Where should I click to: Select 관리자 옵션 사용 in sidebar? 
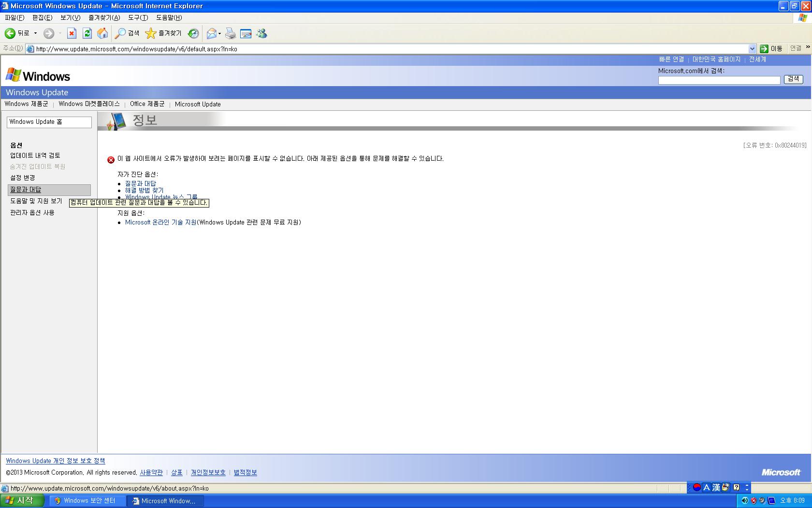click(x=32, y=212)
